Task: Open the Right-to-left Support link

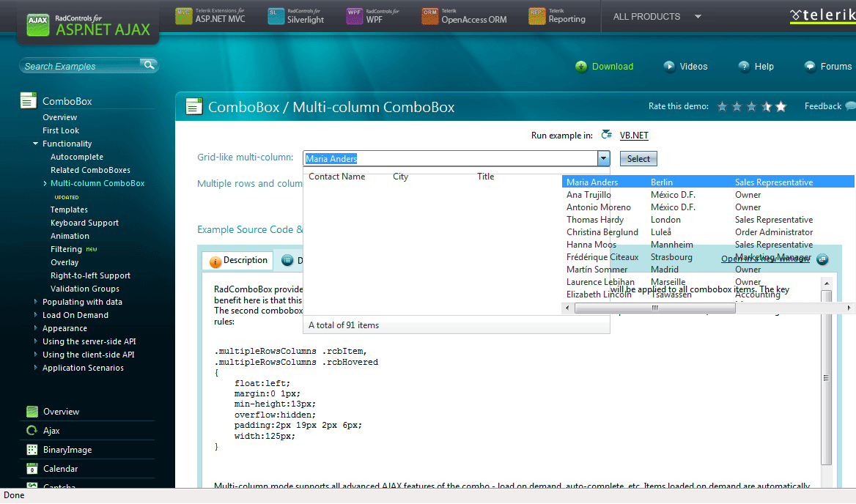Action: (x=90, y=275)
